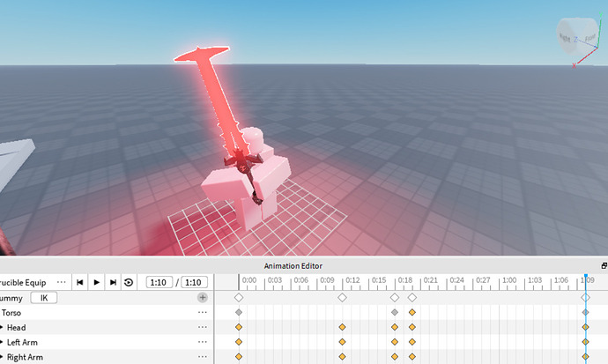Expand the Right Arm track

(x=2, y=357)
